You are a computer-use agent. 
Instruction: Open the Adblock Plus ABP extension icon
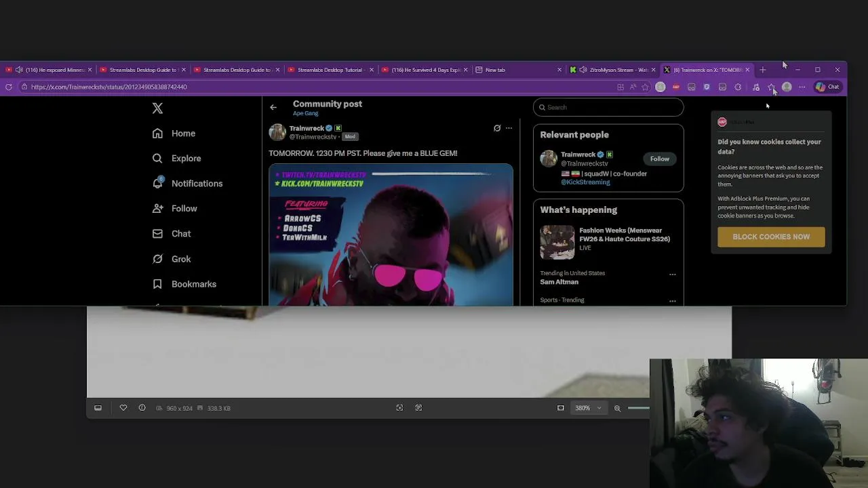[x=676, y=87]
